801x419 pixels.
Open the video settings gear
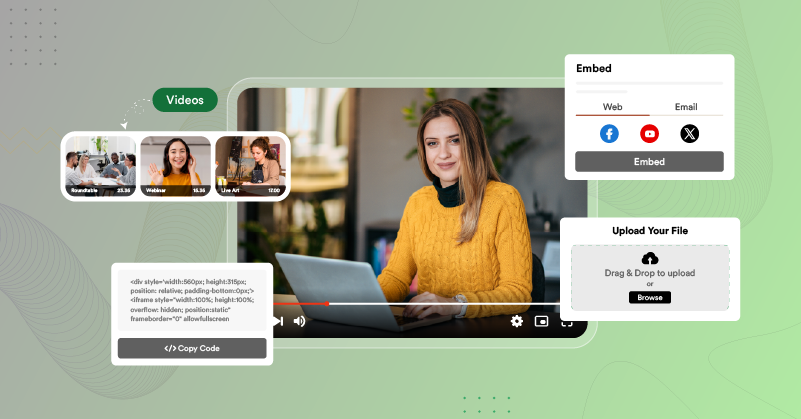click(516, 321)
